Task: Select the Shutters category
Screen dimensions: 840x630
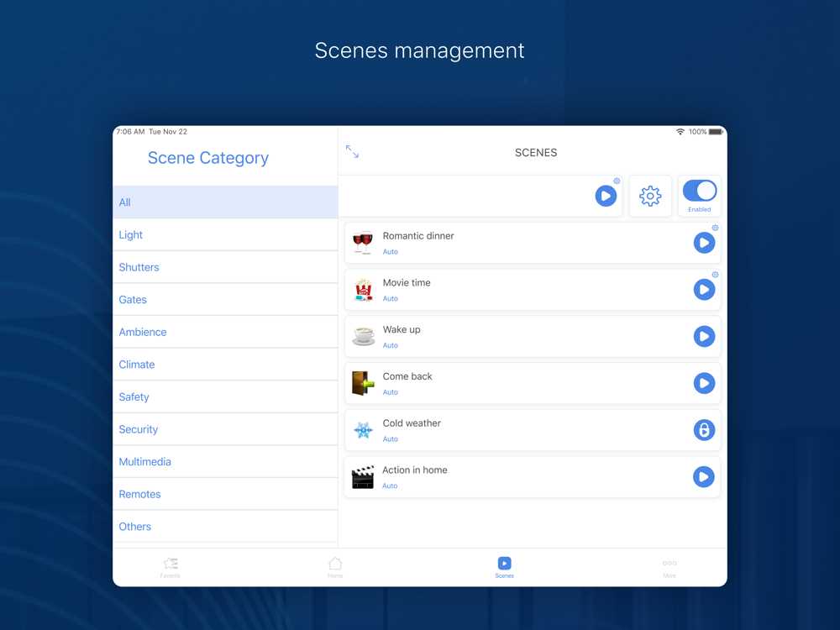Action: point(225,267)
